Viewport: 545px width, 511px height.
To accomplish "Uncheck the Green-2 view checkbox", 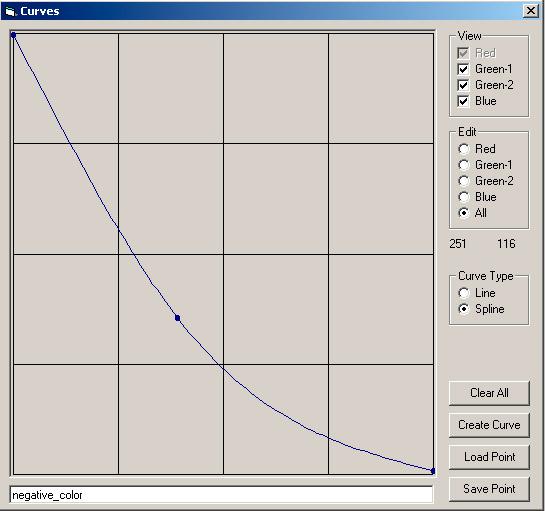I will coord(463,85).
